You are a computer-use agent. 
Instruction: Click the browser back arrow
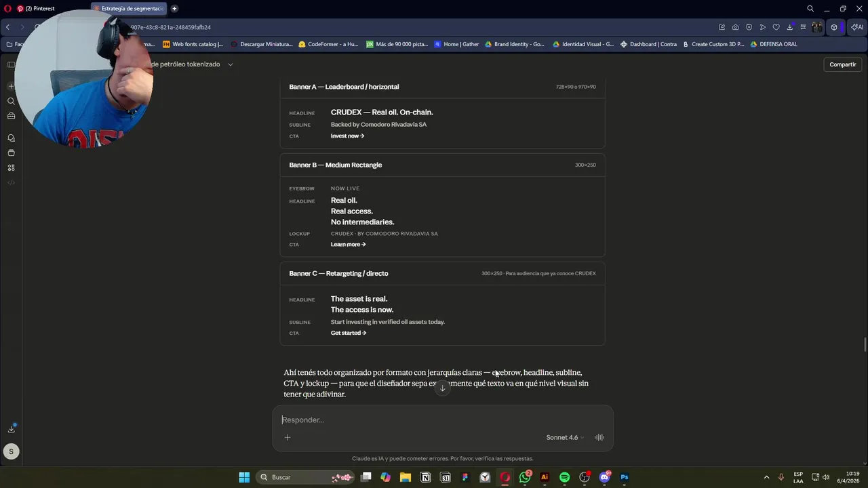(x=7, y=27)
